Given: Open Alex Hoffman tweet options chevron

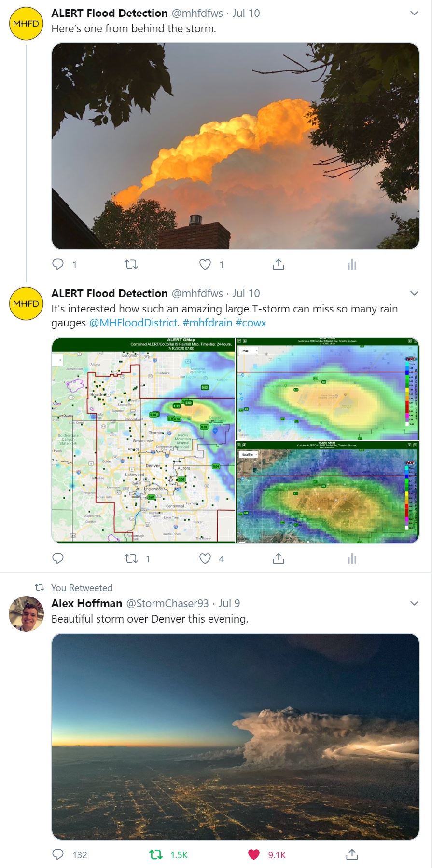Looking at the screenshot, I should (x=414, y=603).
